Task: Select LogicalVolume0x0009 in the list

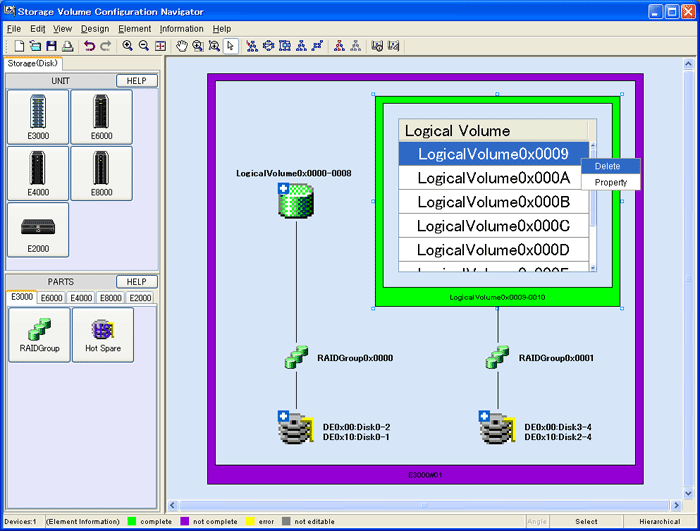Action: coord(494,154)
